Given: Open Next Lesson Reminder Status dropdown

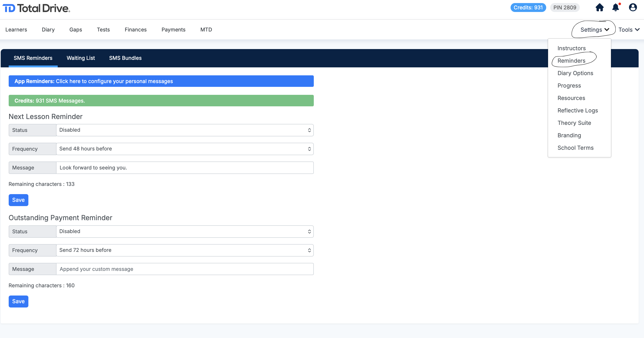Looking at the screenshot, I should 185,130.
